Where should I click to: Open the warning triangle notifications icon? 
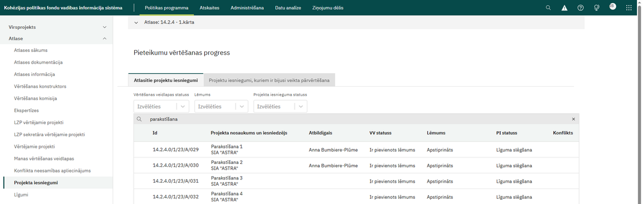pos(564,8)
